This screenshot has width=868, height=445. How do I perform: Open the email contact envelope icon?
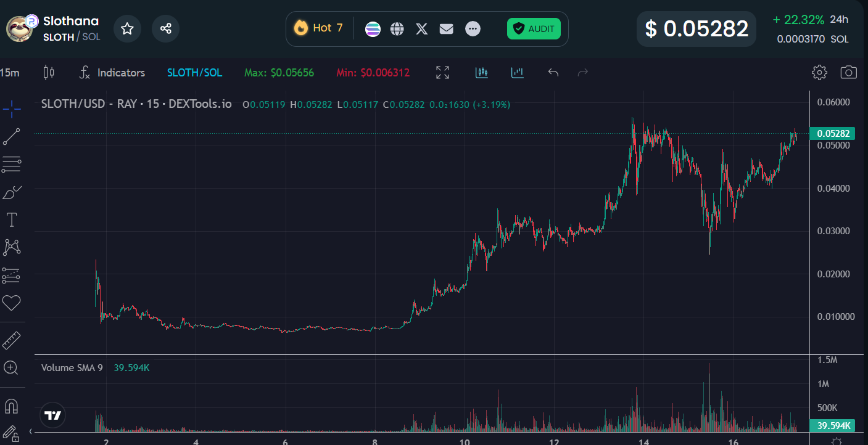tap(447, 28)
